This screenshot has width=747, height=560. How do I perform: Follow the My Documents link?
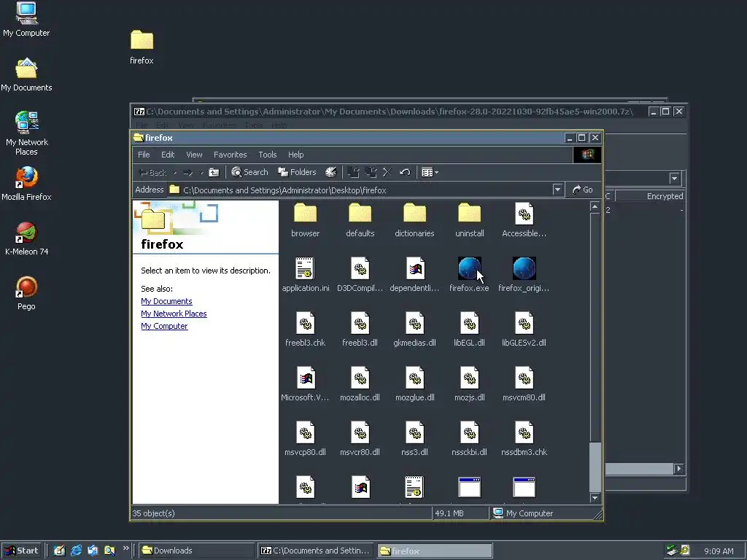tap(166, 301)
